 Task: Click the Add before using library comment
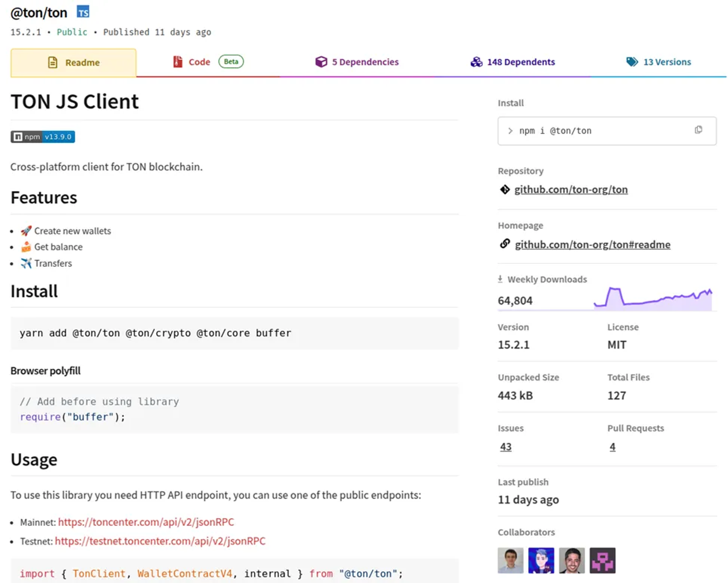pyautogui.click(x=99, y=402)
